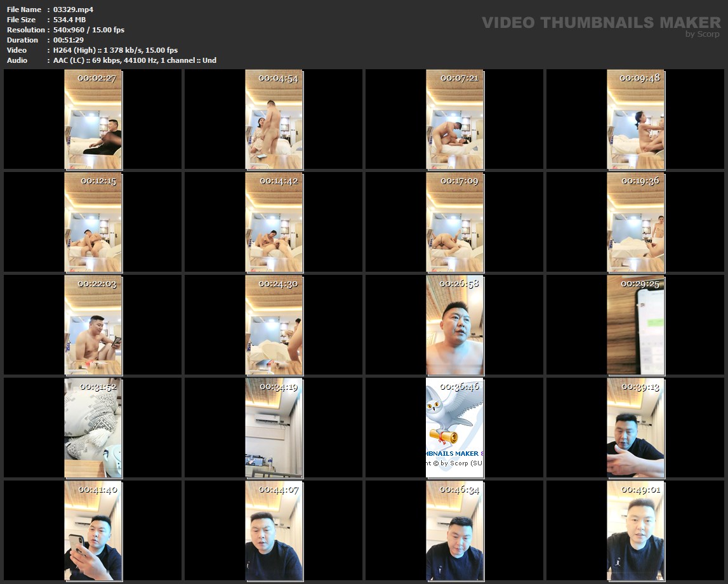Open the thumbnail marked 00:26:58
This screenshot has width=728, height=584.
pos(455,325)
